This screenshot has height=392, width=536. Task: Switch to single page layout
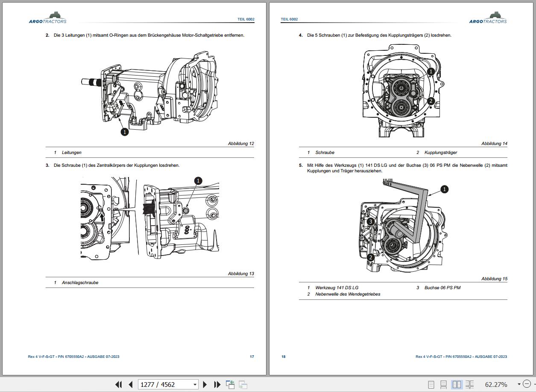pyautogui.click(x=431, y=384)
